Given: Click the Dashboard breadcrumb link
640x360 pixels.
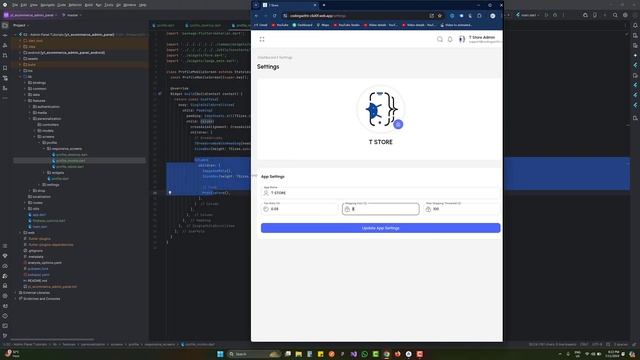Looking at the screenshot, I should 266,58.
